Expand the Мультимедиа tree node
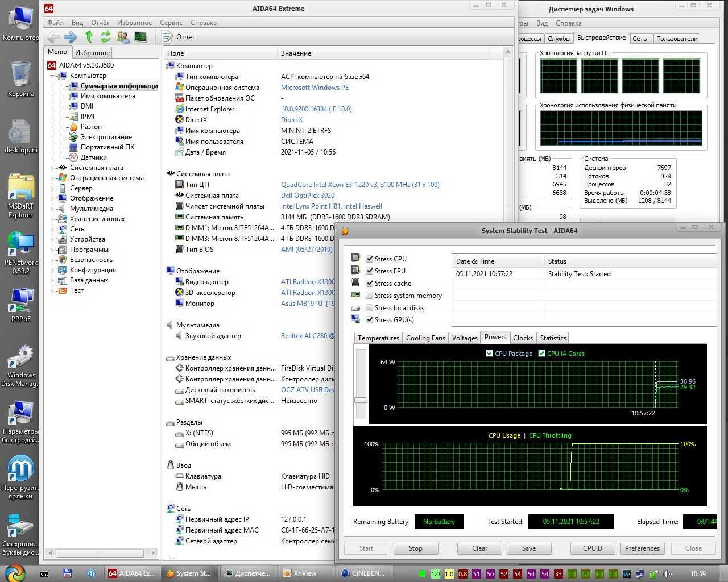The height and width of the screenshot is (582, 728). click(x=52, y=209)
